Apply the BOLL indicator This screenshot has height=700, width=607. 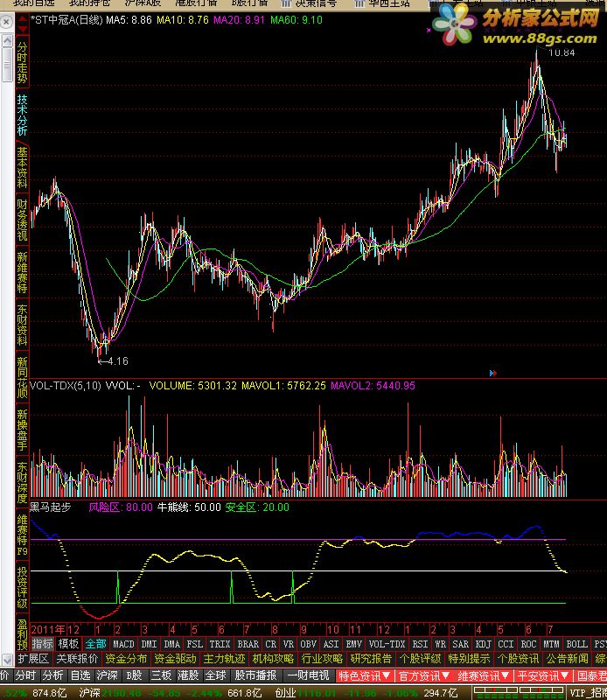click(576, 644)
